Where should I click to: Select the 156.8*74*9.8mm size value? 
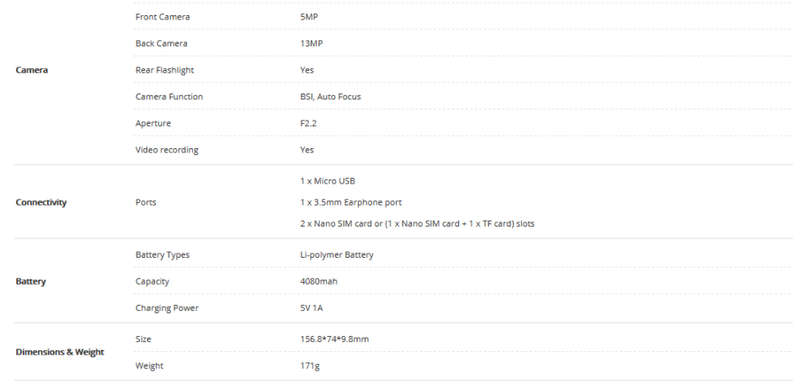[x=334, y=339]
